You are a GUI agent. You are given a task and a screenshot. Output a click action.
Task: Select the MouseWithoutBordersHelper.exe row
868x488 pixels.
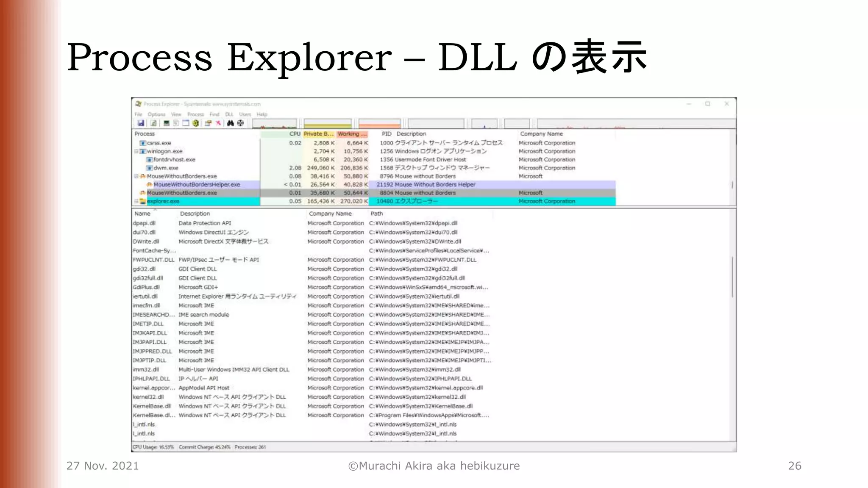coord(374,185)
